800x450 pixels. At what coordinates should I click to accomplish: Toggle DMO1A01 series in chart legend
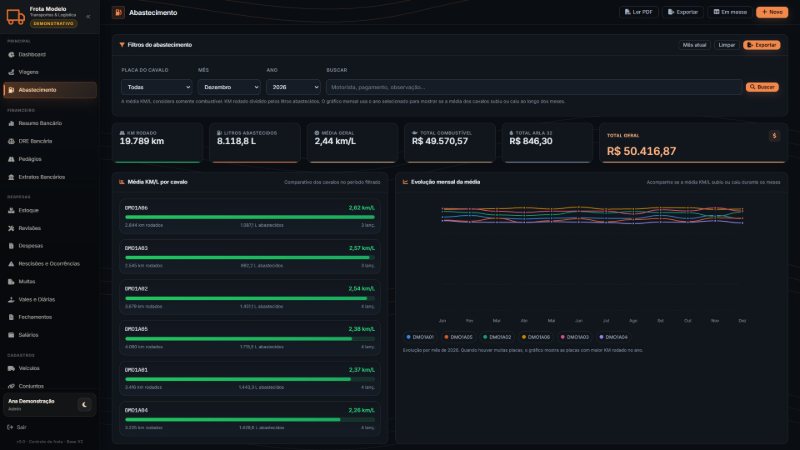420,337
